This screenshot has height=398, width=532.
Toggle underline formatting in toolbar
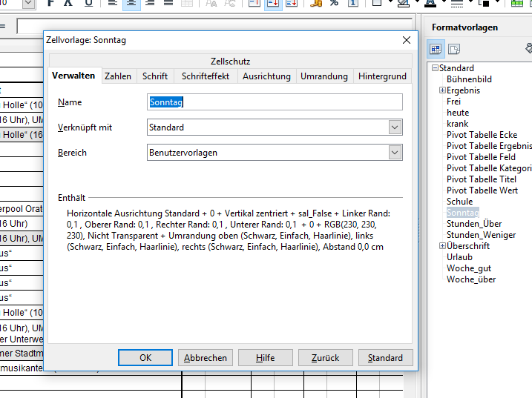89,4
